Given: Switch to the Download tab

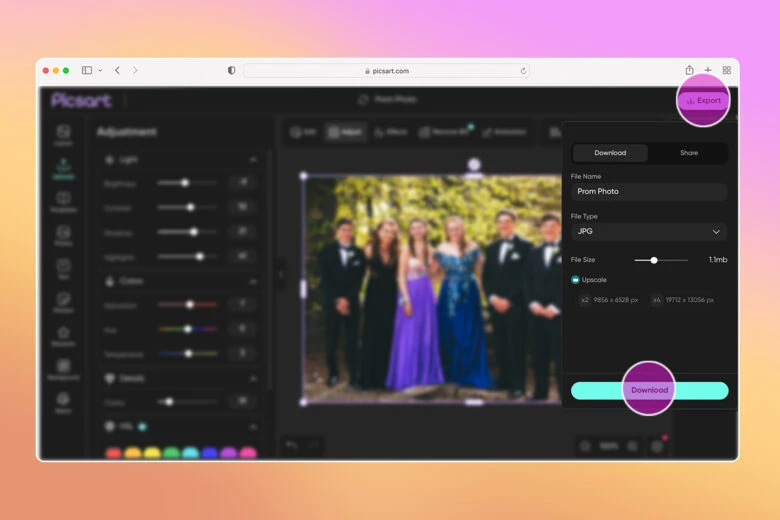Looking at the screenshot, I should [610, 153].
